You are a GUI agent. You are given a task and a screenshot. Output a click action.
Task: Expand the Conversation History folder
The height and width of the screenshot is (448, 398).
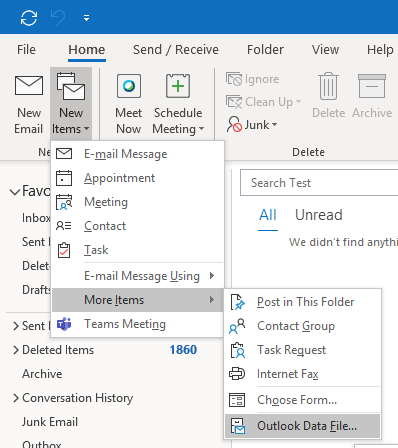15,398
